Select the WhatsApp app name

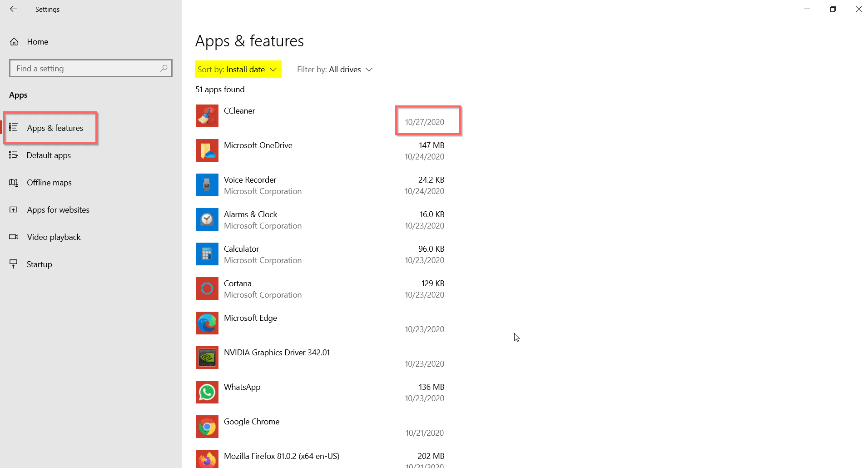(x=242, y=387)
